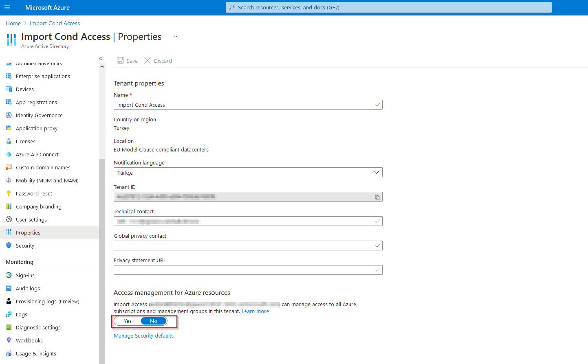Click the Logs icon in Monitoring
588x364 pixels.
point(9,314)
